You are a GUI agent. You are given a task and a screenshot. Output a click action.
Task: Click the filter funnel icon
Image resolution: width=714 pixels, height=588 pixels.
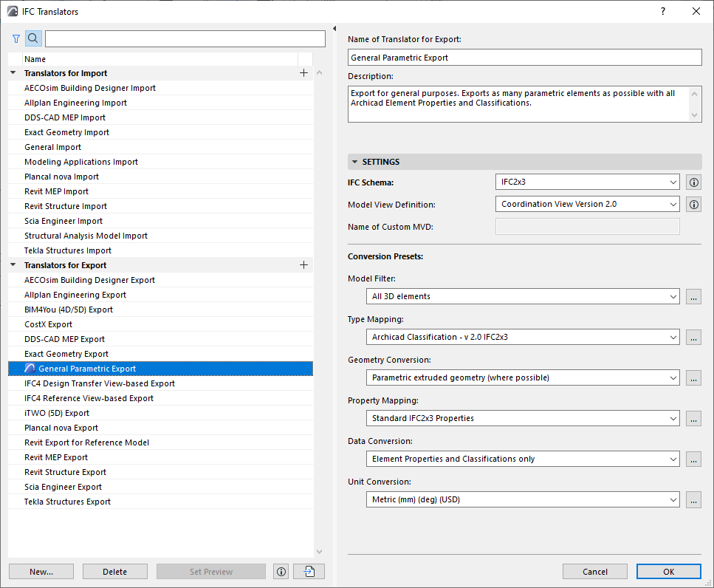click(16, 38)
